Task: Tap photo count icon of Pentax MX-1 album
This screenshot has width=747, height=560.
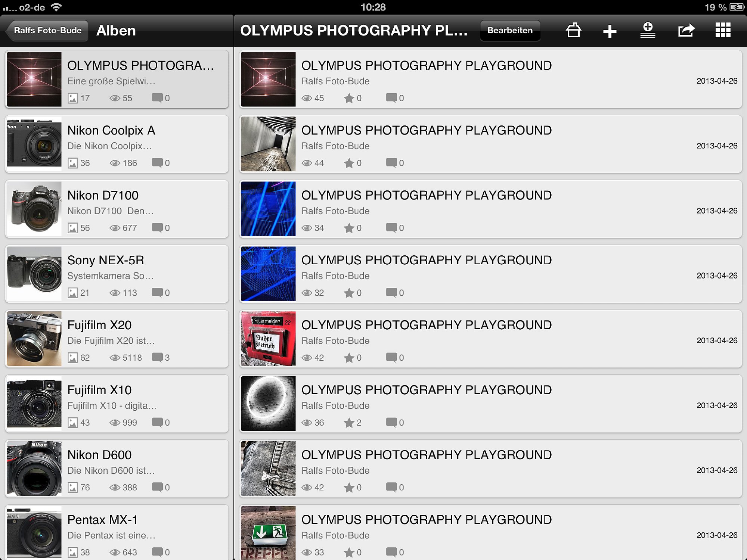Action: 72,553
